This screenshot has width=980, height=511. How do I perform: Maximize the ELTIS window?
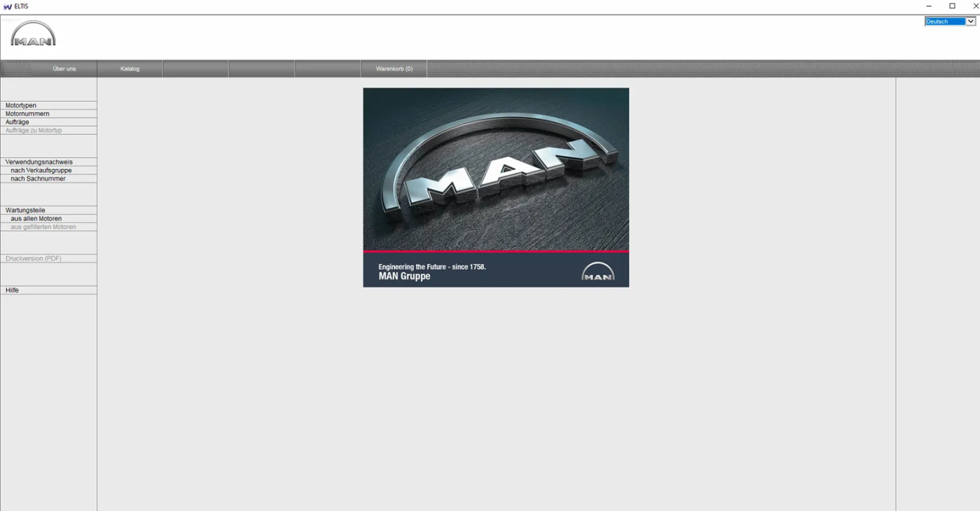point(952,6)
